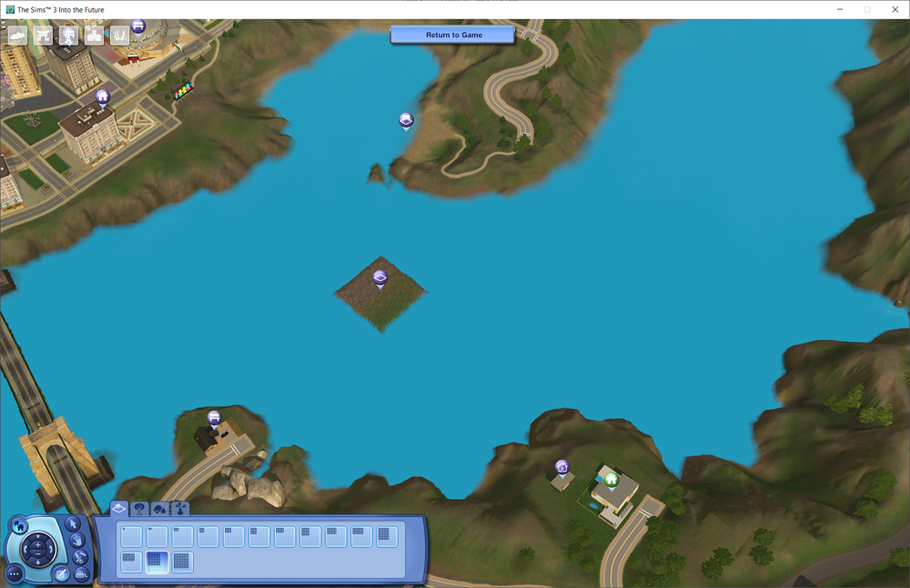The image size is (910, 588).
Task: Choose the highlighted selected lot size thumbnail
Action: [x=157, y=562]
